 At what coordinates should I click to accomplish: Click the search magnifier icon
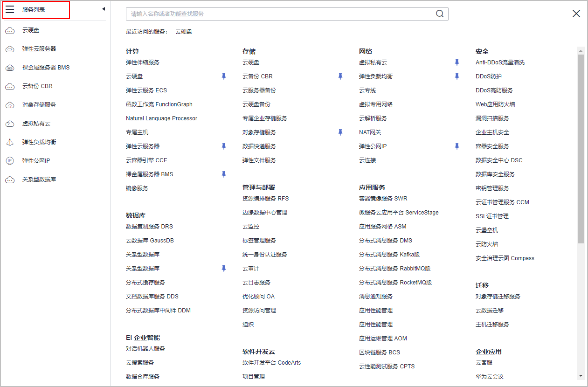pos(439,14)
